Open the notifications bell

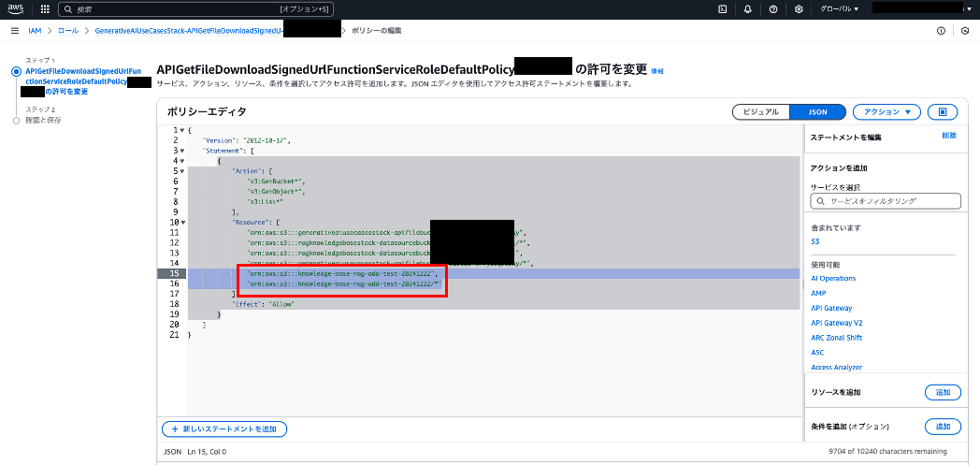748,9
